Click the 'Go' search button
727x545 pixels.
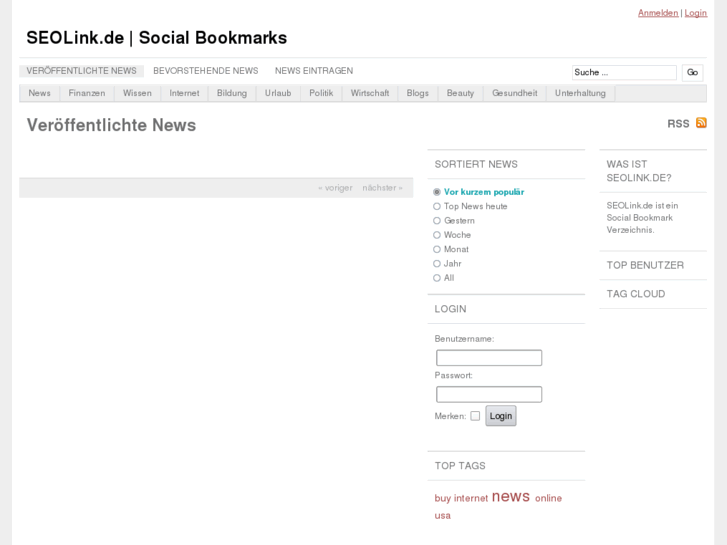[692, 72]
